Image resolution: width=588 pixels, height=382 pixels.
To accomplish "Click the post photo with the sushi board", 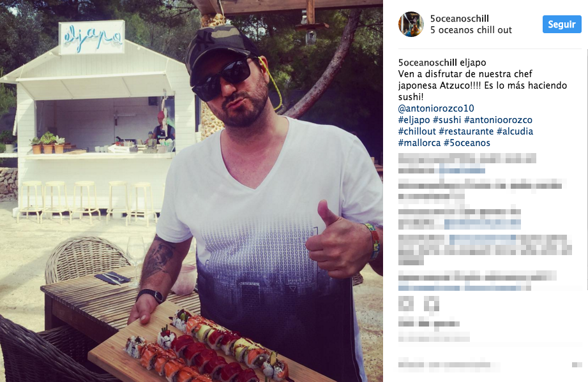I will tap(192, 191).
